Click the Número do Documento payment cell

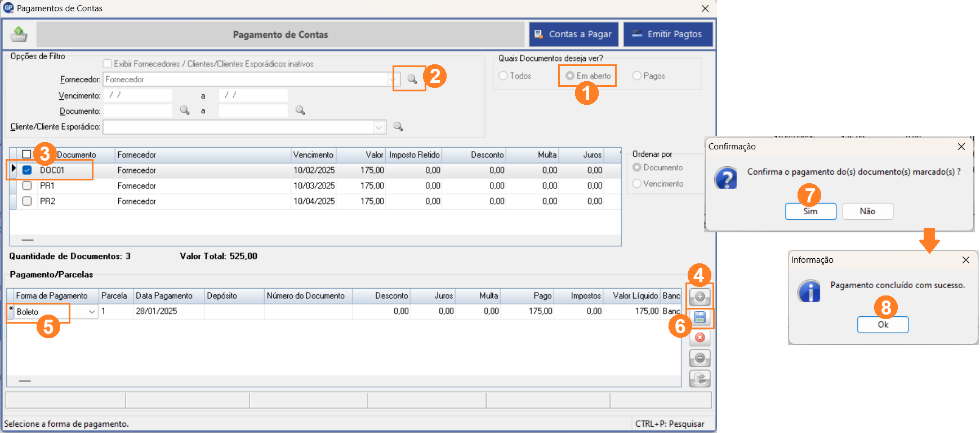(x=308, y=311)
